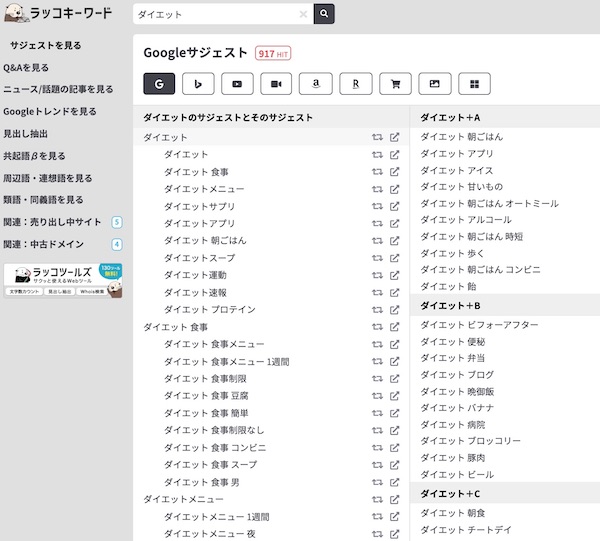This screenshot has height=541, width=600.
Task: Click ダイエット 朝食 keyword
Action: pos(453,513)
